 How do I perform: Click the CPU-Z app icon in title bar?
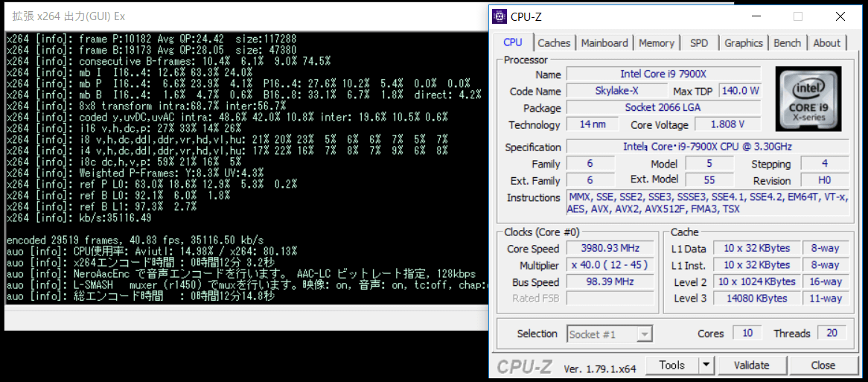[499, 16]
